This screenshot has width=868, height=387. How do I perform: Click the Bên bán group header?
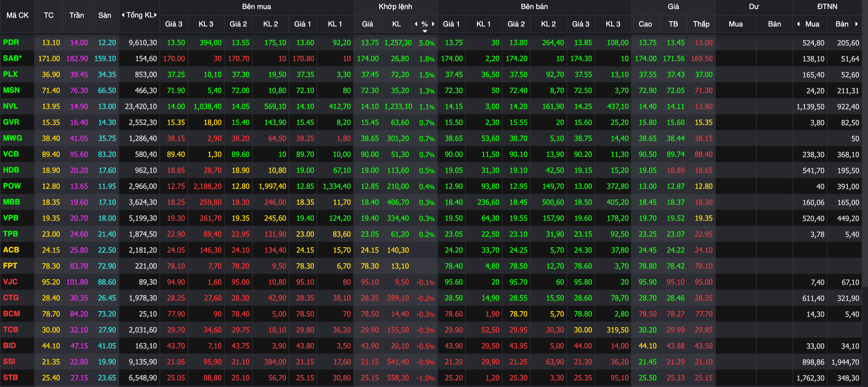click(x=534, y=6)
